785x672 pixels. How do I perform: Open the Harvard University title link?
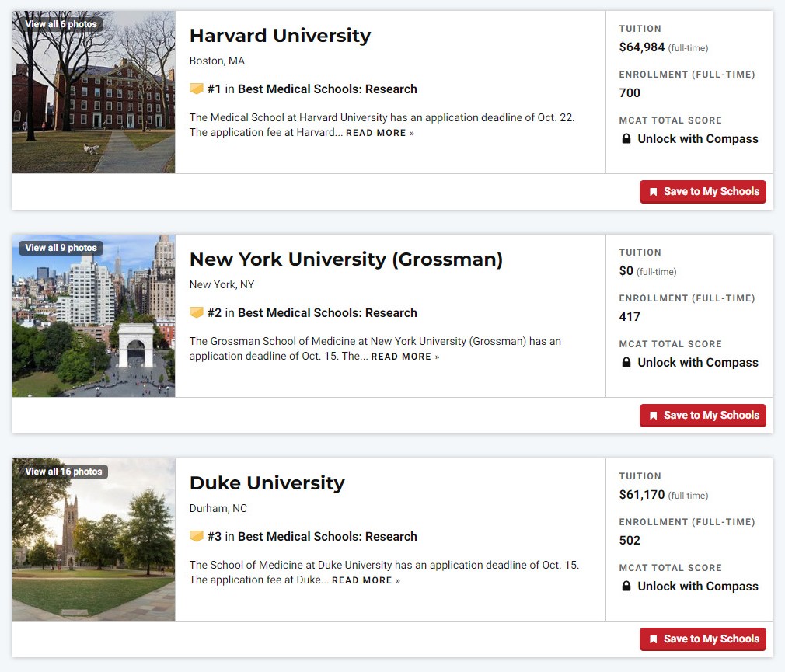coord(280,36)
